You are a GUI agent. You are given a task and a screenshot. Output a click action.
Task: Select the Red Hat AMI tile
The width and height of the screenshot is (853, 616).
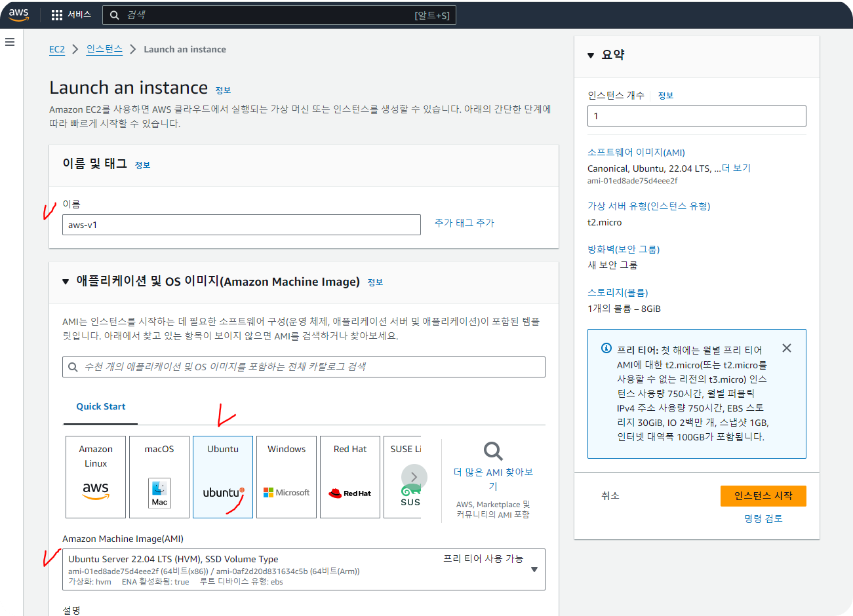point(350,477)
